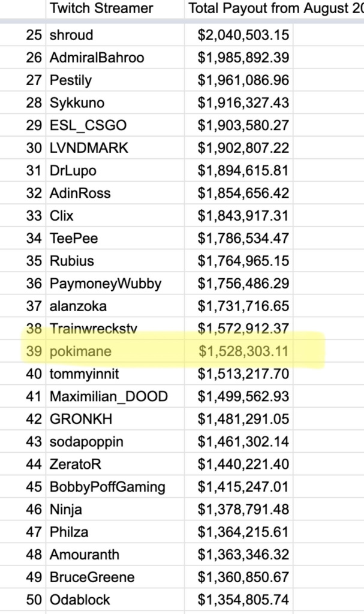Select Amouranth's payout $1,363,346.32
364x614 pixels.
(243, 555)
